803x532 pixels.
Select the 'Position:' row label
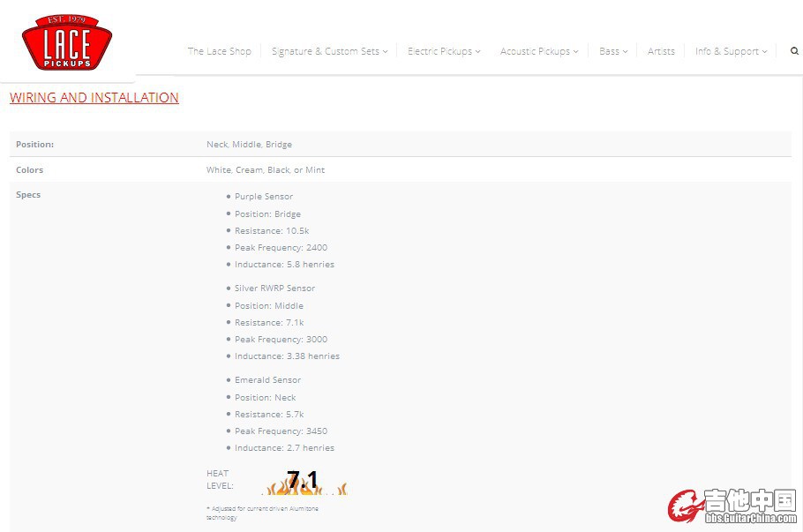(34, 145)
